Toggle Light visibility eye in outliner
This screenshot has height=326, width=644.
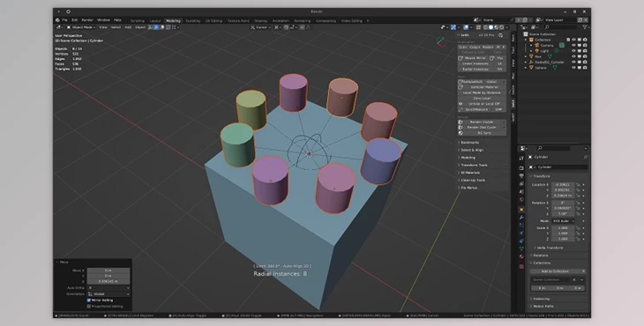point(573,51)
